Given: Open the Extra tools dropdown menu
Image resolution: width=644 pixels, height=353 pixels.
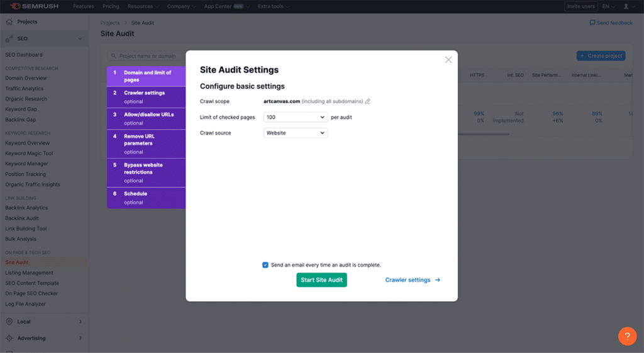Looking at the screenshot, I should click(x=274, y=6).
